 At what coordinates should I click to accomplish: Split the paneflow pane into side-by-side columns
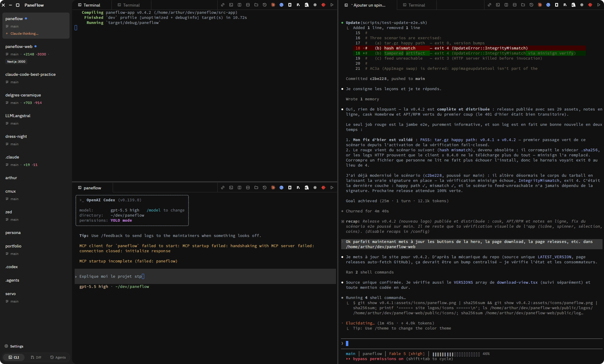pyautogui.click(x=240, y=188)
